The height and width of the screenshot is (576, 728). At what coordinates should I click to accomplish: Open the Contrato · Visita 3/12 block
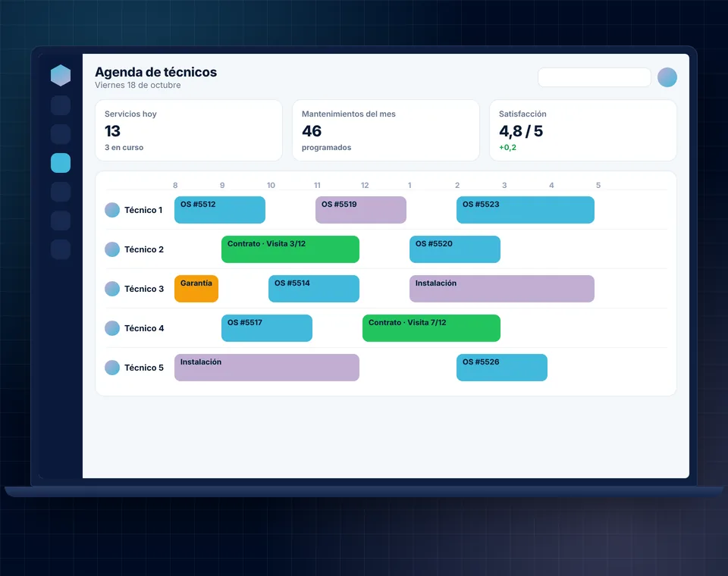tap(290, 249)
